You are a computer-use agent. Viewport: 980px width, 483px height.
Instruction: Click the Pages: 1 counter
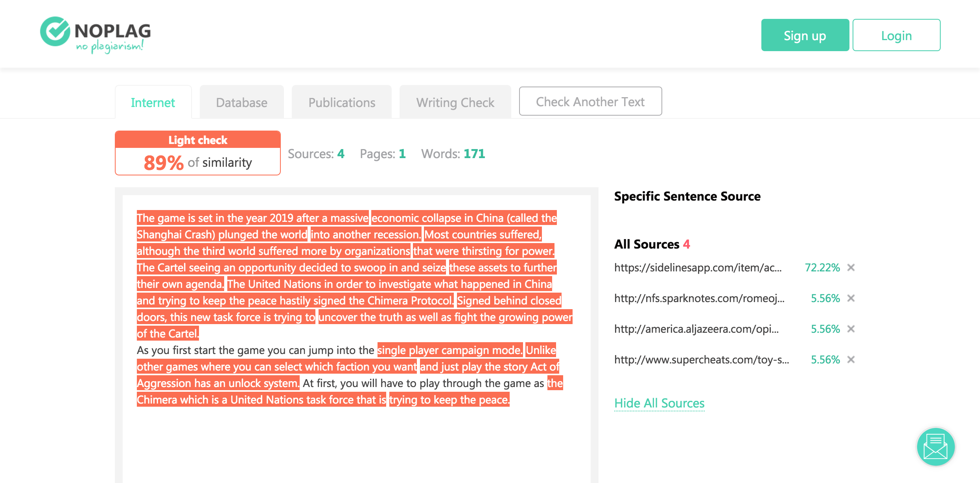click(383, 154)
